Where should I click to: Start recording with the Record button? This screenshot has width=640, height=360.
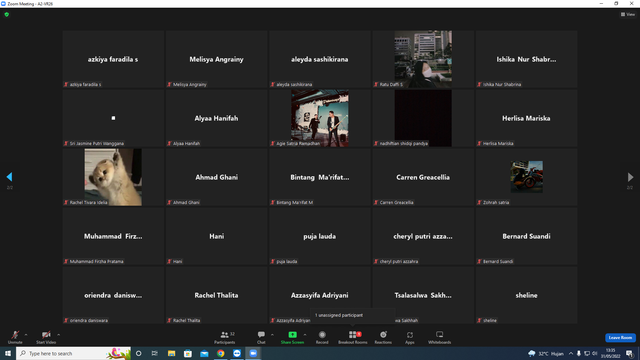point(322,337)
